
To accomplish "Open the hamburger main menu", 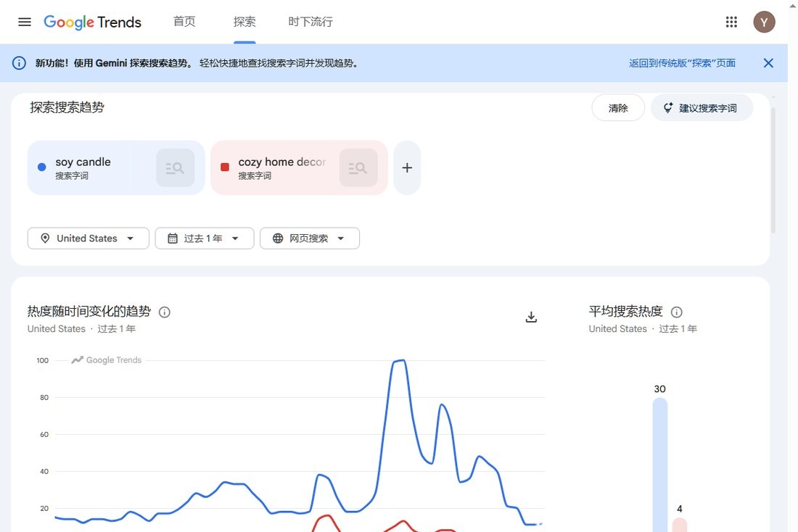I will (x=25, y=22).
